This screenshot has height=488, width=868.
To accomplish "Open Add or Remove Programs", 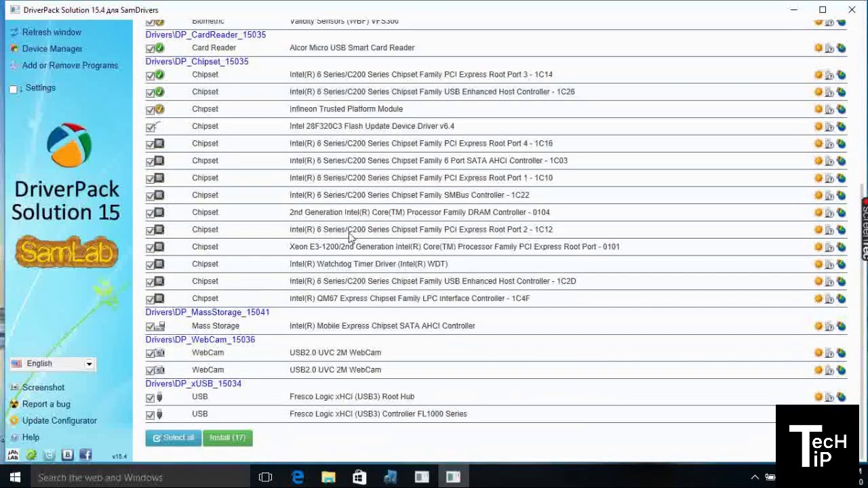I will click(x=70, y=65).
